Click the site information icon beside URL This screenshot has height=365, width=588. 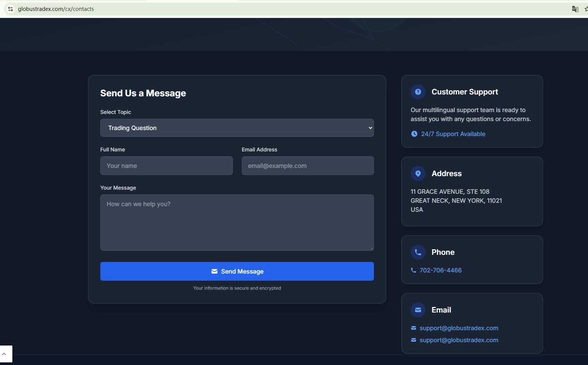(10, 9)
